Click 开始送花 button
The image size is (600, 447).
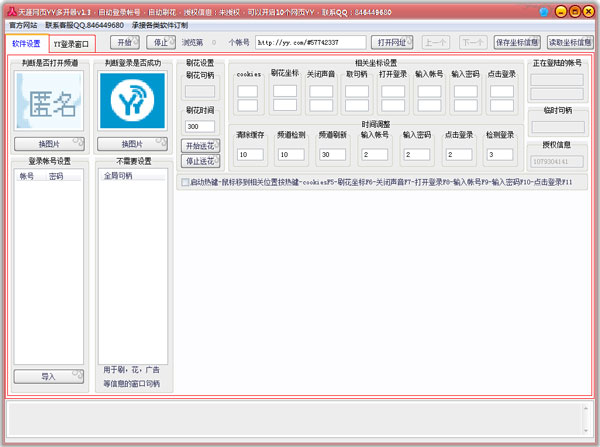(x=201, y=146)
